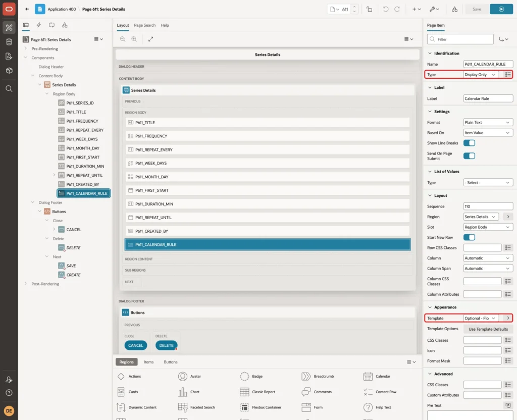Open the utilities wrench menu
The image size is (517, 420).
(434, 9)
